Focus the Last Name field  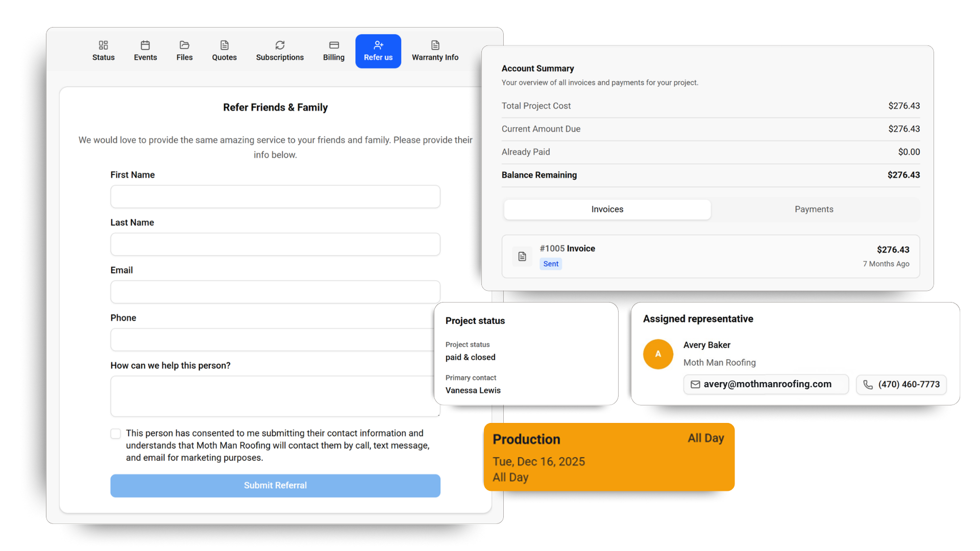point(275,244)
